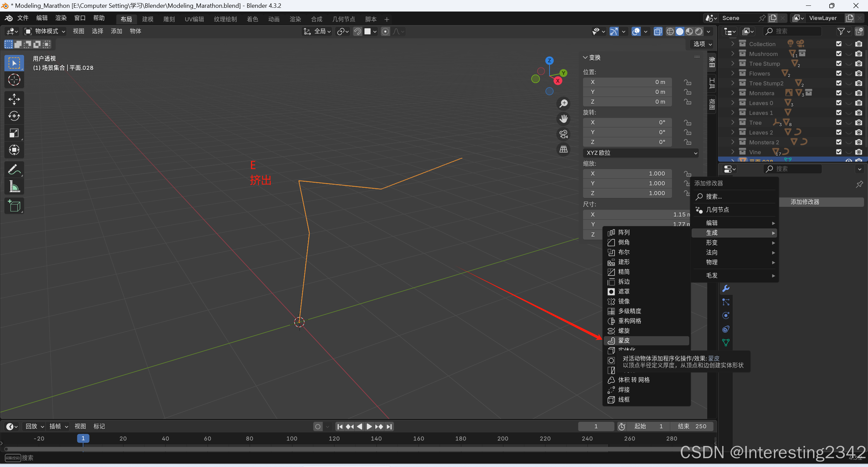Screen dimensions: 868x467
Task: Uncheck the Mushroom collection checkbox
Action: pos(839,54)
